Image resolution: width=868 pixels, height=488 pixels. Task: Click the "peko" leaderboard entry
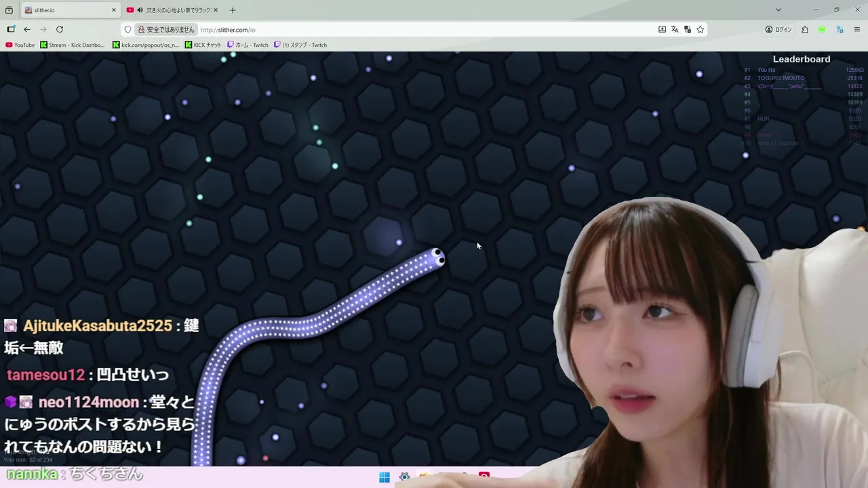(789, 86)
